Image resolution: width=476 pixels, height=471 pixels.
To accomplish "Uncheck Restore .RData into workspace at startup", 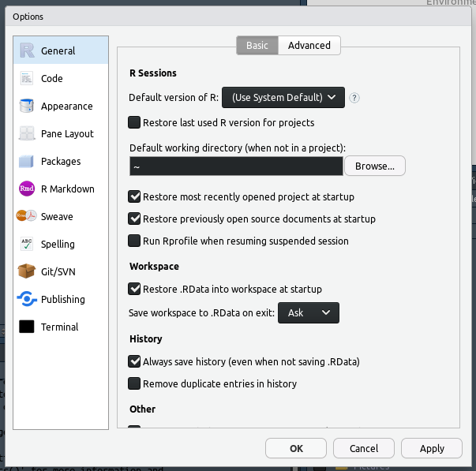I will pyautogui.click(x=134, y=289).
